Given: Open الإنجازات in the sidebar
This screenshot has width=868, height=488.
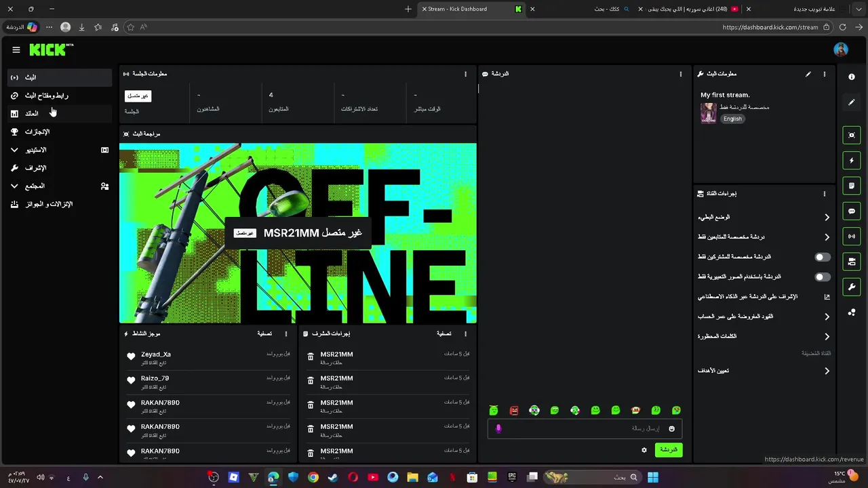Looking at the screenshot, I should pyautogui.click(x=60, y=132).
